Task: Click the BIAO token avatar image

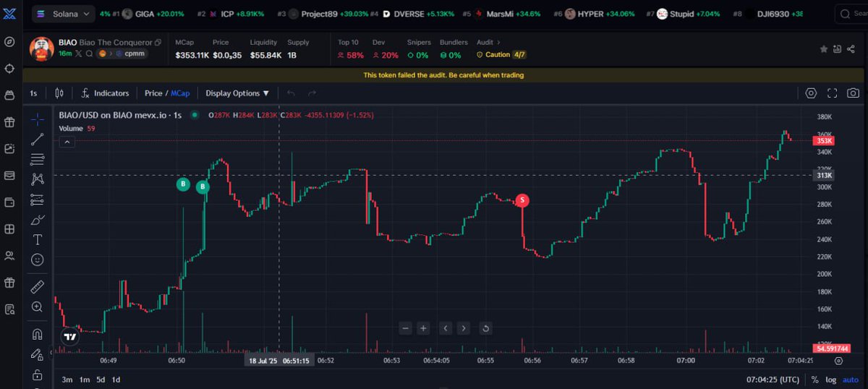Action: pos(41,48)
